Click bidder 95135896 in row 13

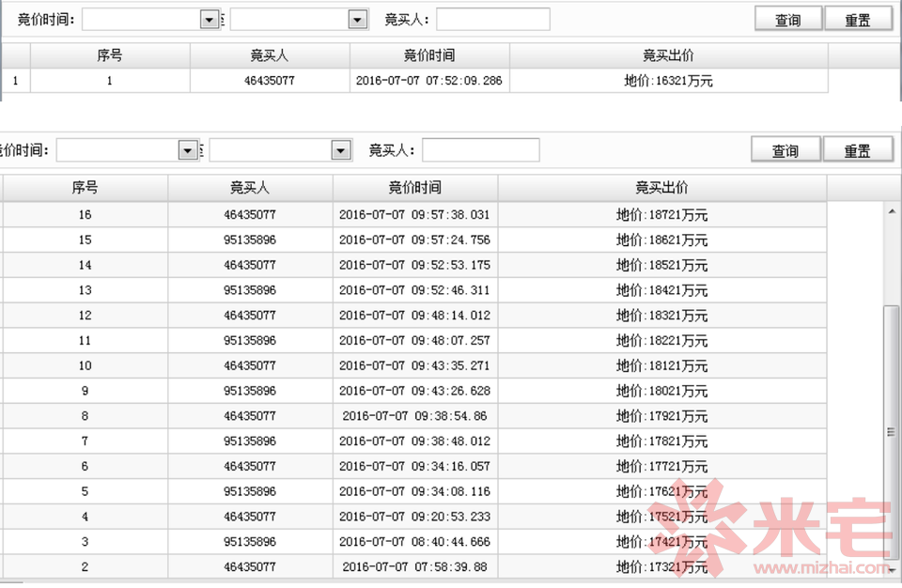pyautogui.click(x=250, y=290)
